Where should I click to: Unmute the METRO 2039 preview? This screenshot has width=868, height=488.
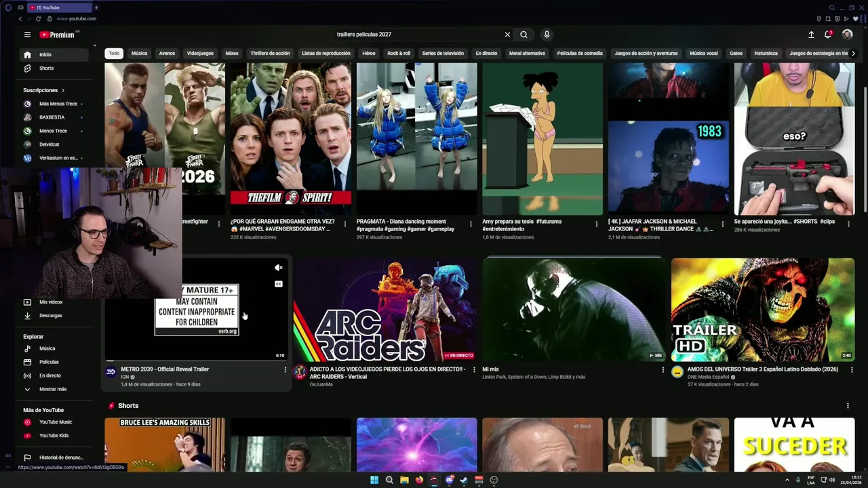click(x=279, y=268)
